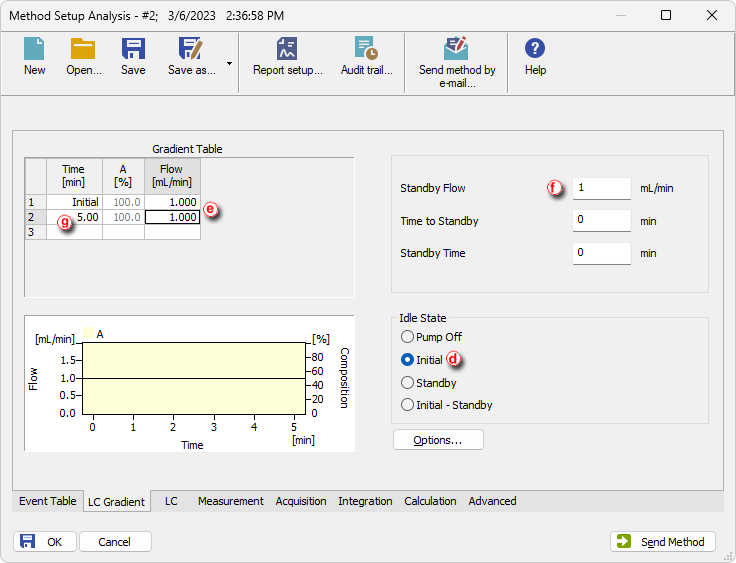Click the Send Method button

click(x=663, y=542)
